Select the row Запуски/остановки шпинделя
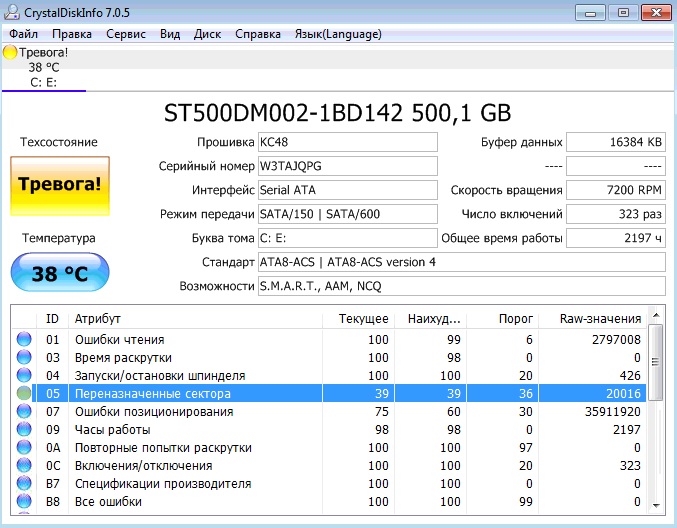The width and height of the screenshot is (677, 528). [330, 375]
